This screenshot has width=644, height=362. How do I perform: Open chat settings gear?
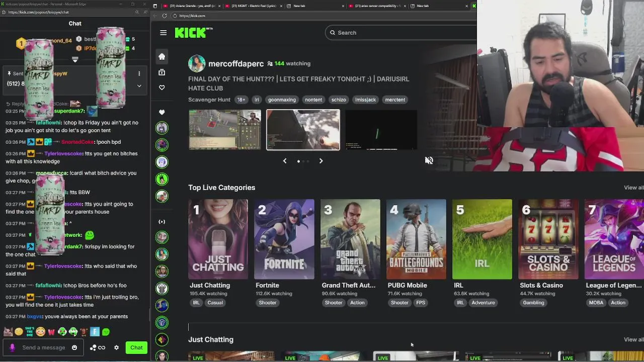(x=116, y=347)
